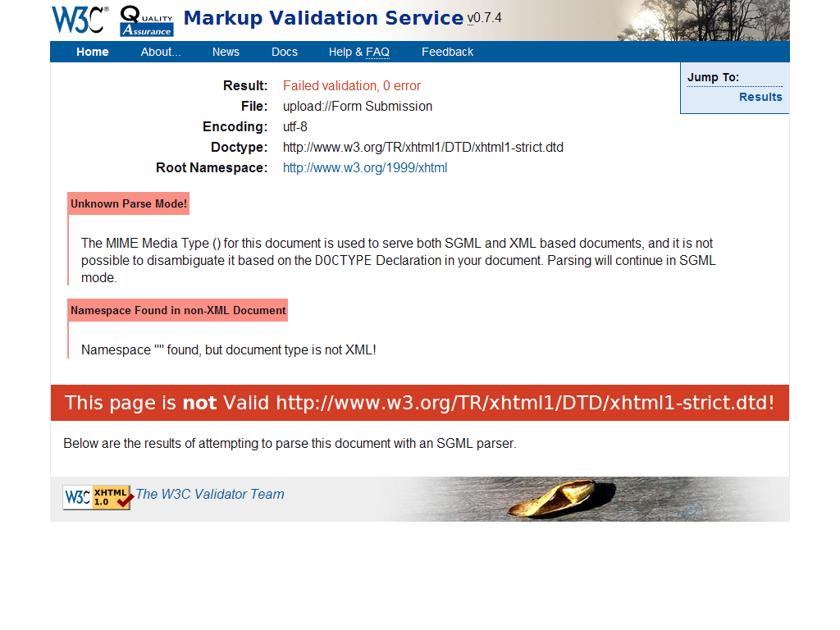Click the 'Encoding:' label
The height and width of the screenshot is (630, 840).
click(x=235, y=127)
